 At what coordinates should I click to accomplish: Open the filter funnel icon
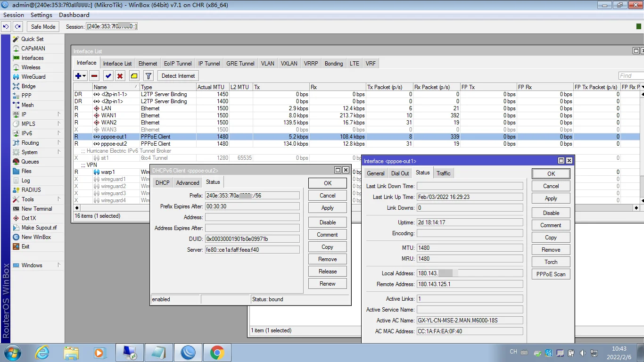click(148, 76)
